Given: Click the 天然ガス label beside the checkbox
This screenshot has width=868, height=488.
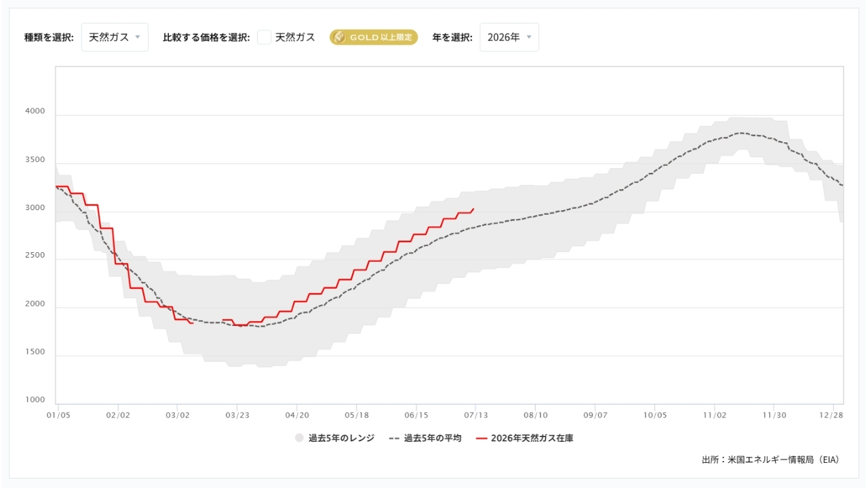Looking at the screenshot, I should (295, 37).
